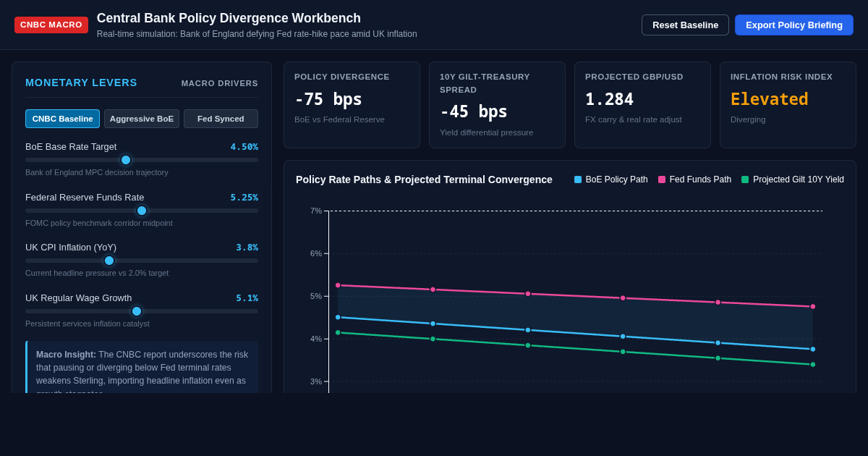This screenshot has height=456, width=868.
Task: Toggle Projected Gilt 10Y Yield legend swatch
Action: click(745, 180)
